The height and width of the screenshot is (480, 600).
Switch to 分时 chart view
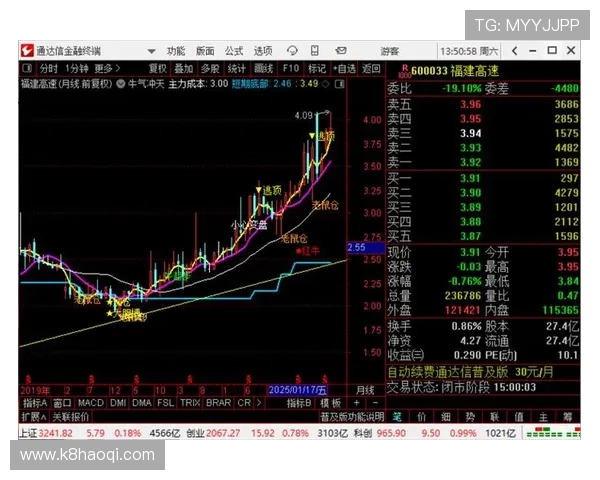click(x=48, y=69)
